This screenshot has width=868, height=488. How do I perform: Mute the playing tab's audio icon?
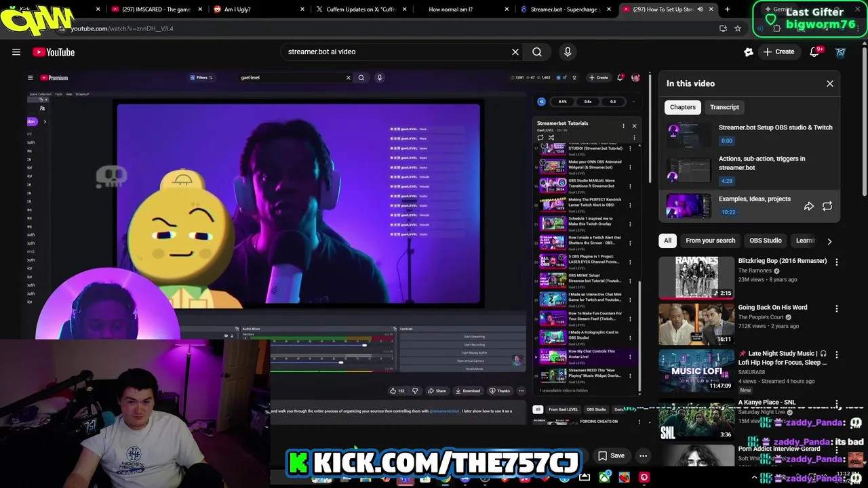700,9
